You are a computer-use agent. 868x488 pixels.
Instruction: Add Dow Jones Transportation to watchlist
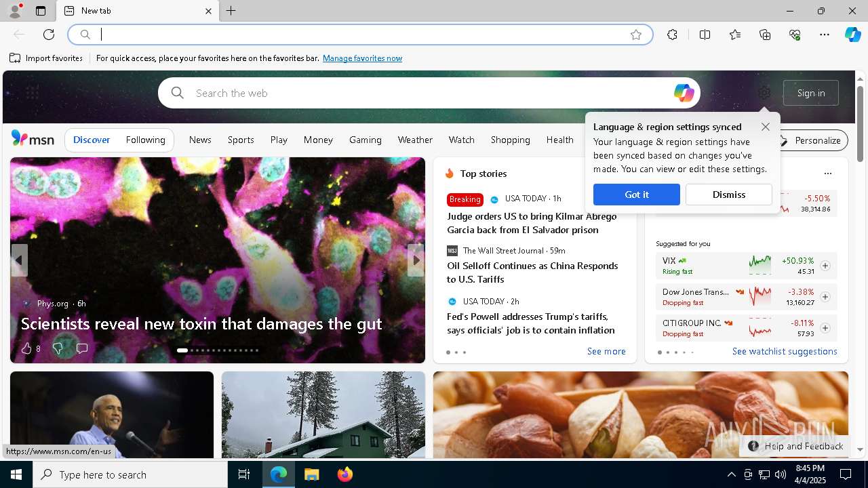coord(825,297)
